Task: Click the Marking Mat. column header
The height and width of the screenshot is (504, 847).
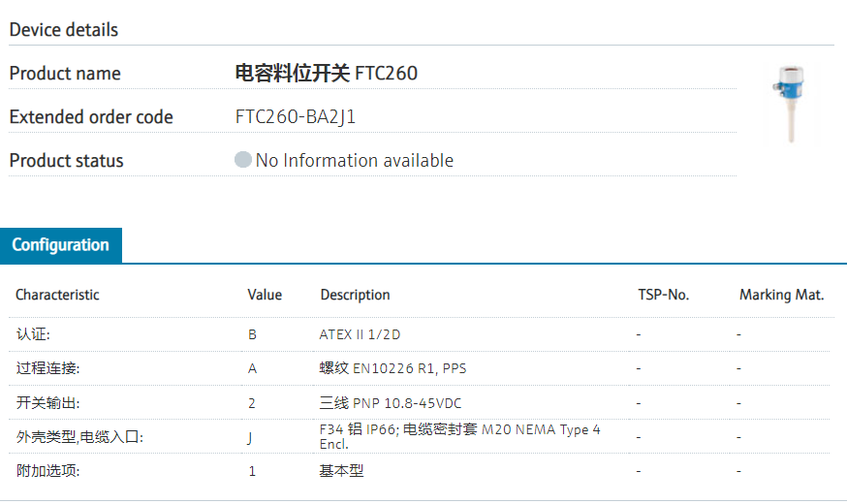Action: pos(781,295)
